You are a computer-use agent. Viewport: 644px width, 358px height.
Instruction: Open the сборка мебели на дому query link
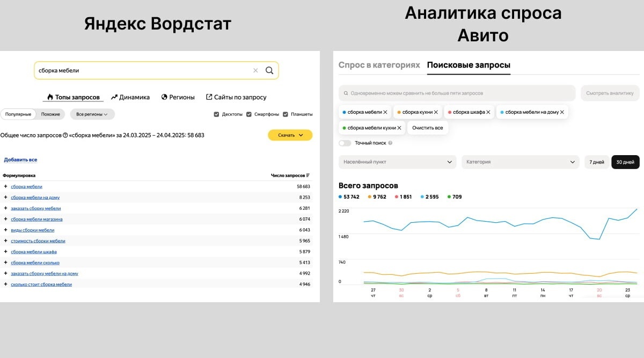[x=35, y=198]
